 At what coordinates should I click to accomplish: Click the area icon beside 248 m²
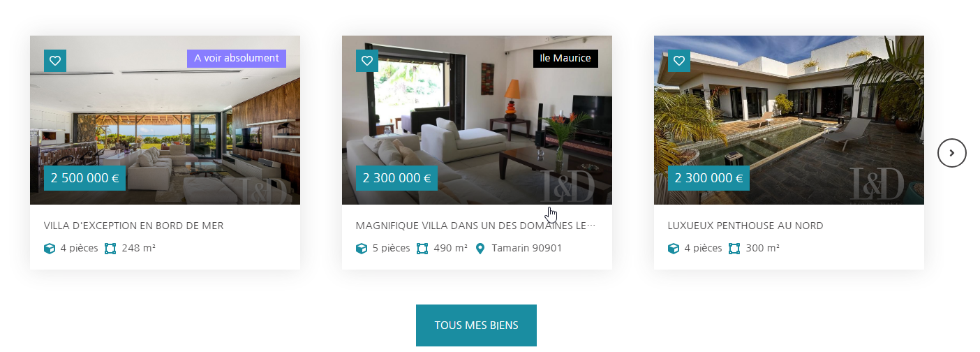click(x=110, y=249)
